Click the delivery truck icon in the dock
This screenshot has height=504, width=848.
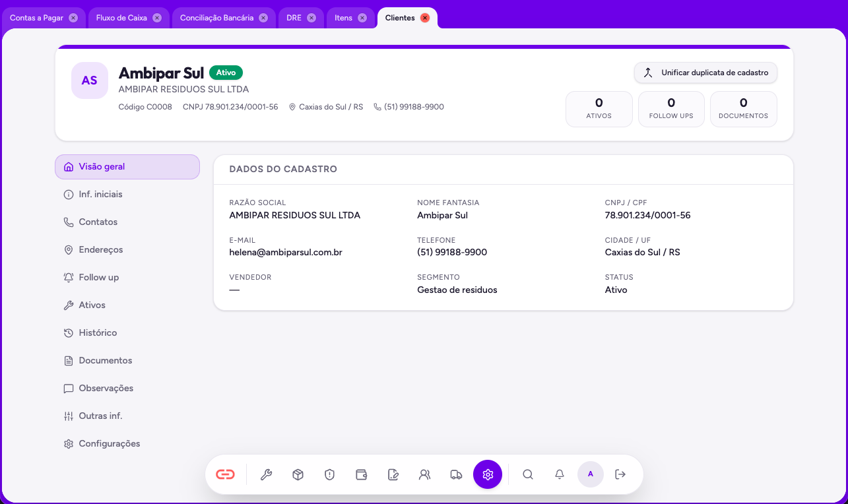[x=456, y=474]
